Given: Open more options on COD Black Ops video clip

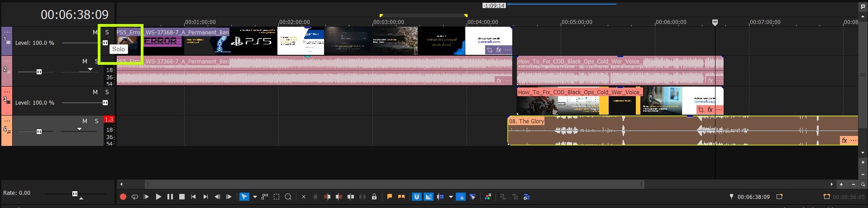Looking at the screenshot, I should [719, 110].
